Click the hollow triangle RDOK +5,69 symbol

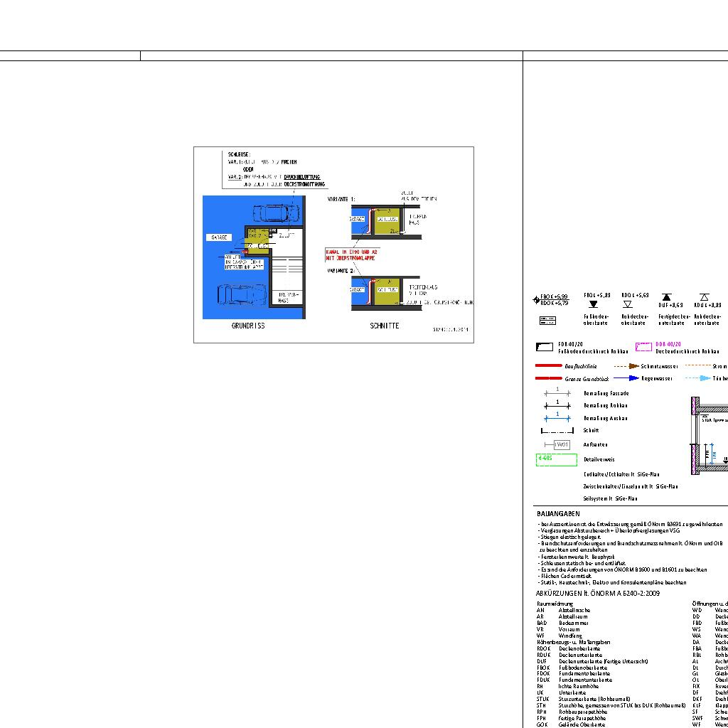point(628,304)
